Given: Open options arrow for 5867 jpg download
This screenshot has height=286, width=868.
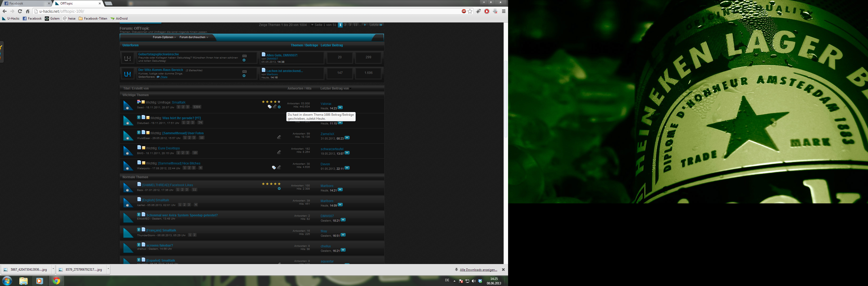Looking at the screenshot, I should coord(53,269).
